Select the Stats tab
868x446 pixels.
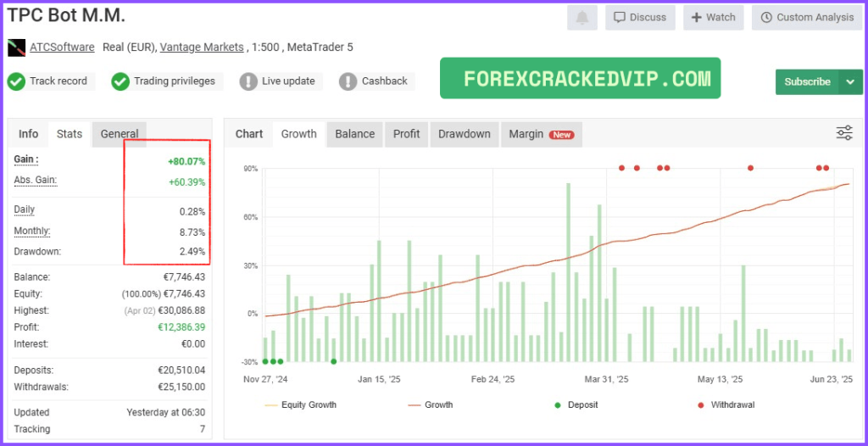tap(70, 134)
